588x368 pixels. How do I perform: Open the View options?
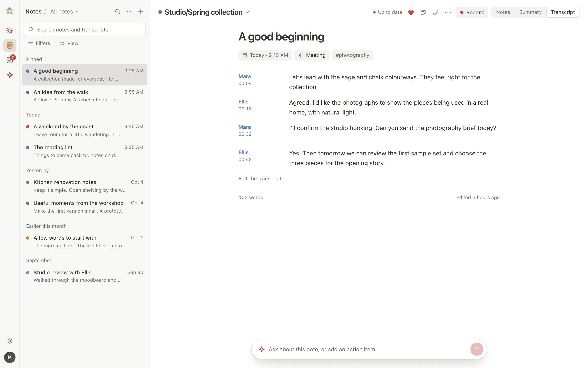click(x=69, y=43)
